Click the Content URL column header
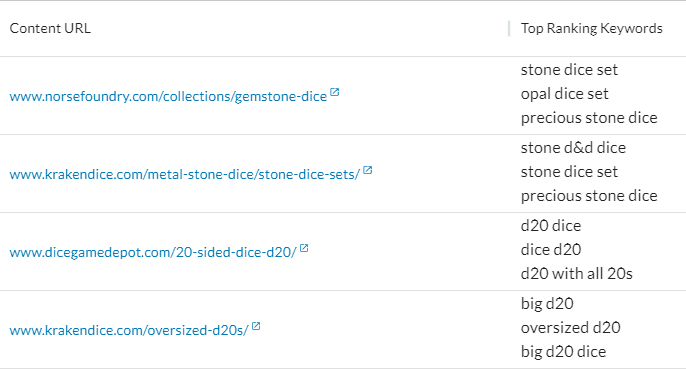 (50, 28)
